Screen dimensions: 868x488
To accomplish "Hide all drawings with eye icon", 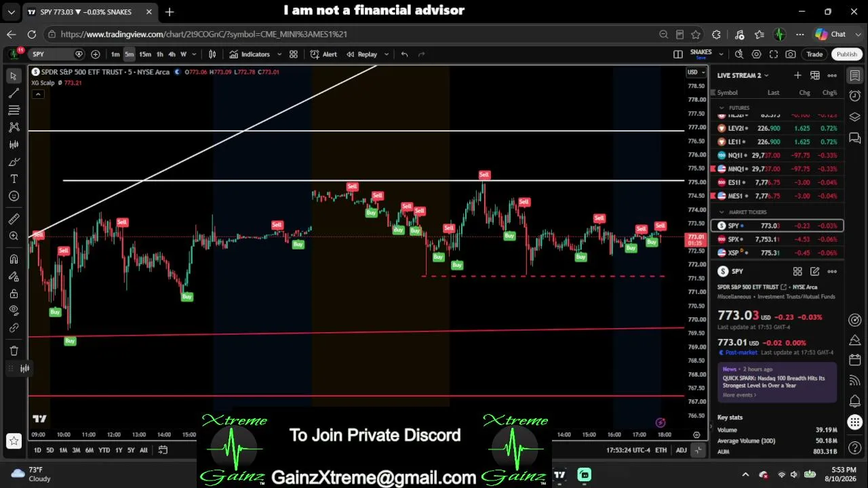I will (14, 310).
